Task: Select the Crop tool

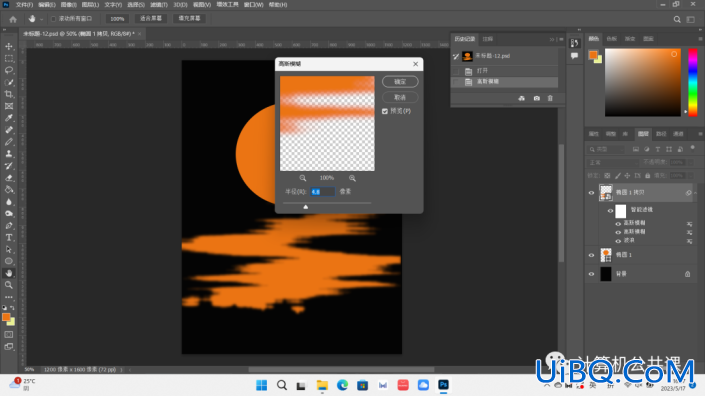Action: pos(9,94)
